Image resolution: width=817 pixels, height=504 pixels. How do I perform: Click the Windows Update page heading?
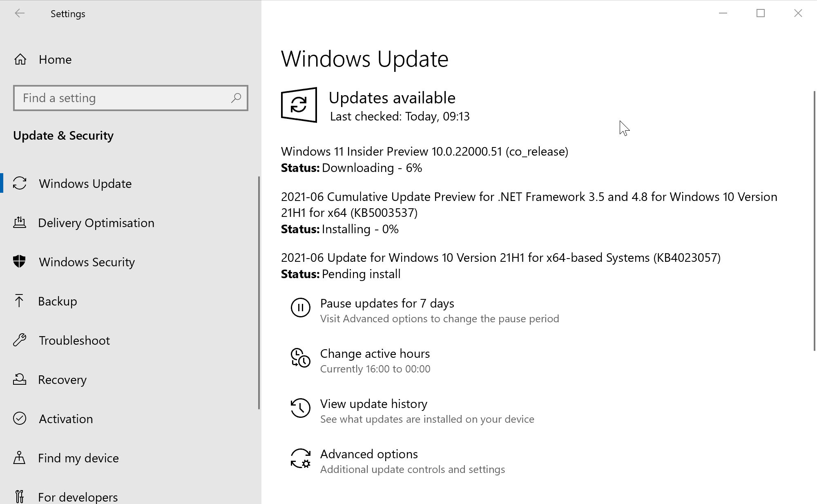click(364, 59)
